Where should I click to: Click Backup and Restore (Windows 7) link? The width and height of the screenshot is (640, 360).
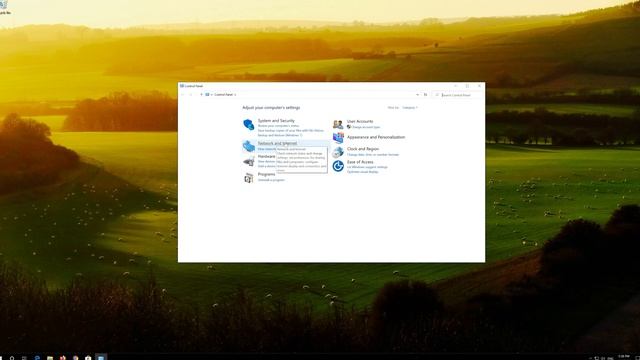pyautogui.click(x=280, y=135)
